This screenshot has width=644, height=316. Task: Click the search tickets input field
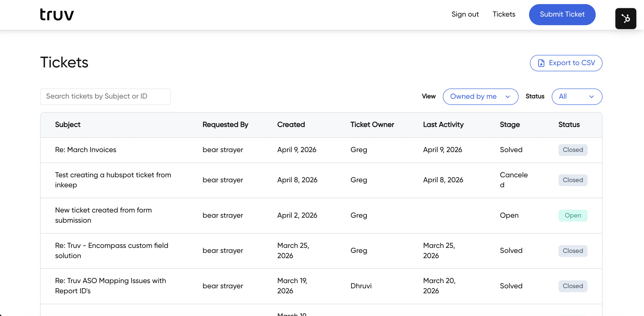point(105,96)
